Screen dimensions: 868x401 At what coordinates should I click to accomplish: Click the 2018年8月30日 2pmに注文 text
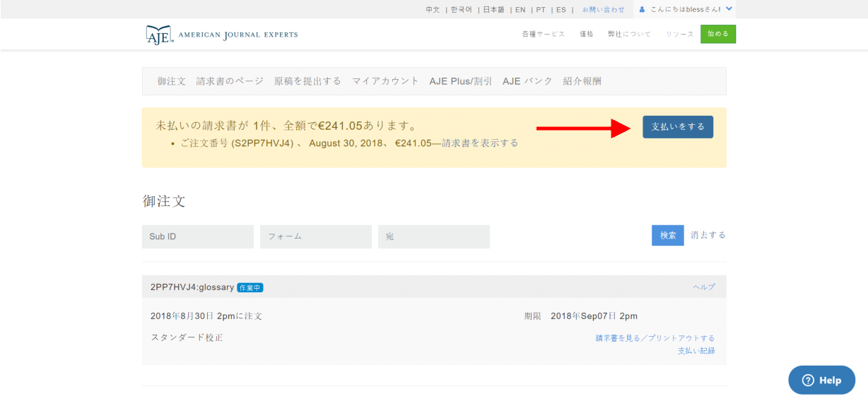click(206, 316)
